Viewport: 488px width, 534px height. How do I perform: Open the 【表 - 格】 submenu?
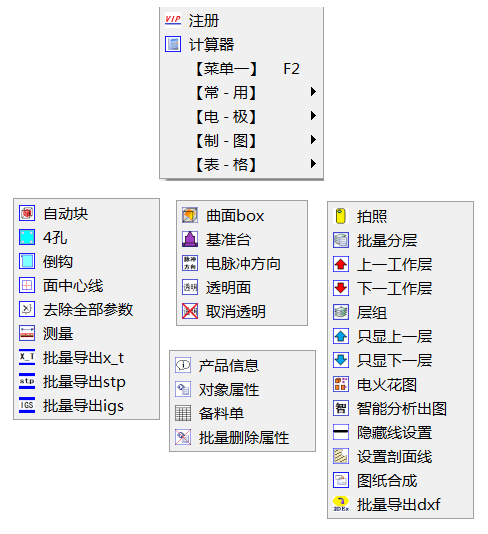click(x=241, y=164)
